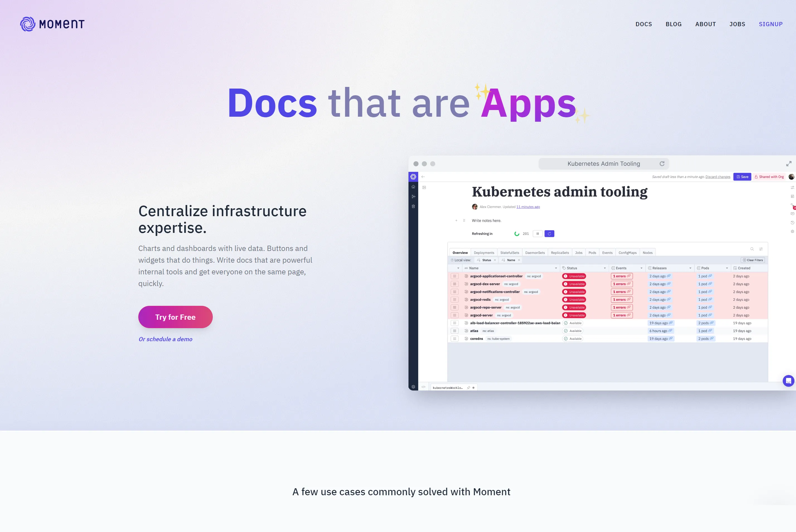Click the chat/support bubble icon bottom right

point(788,380)
